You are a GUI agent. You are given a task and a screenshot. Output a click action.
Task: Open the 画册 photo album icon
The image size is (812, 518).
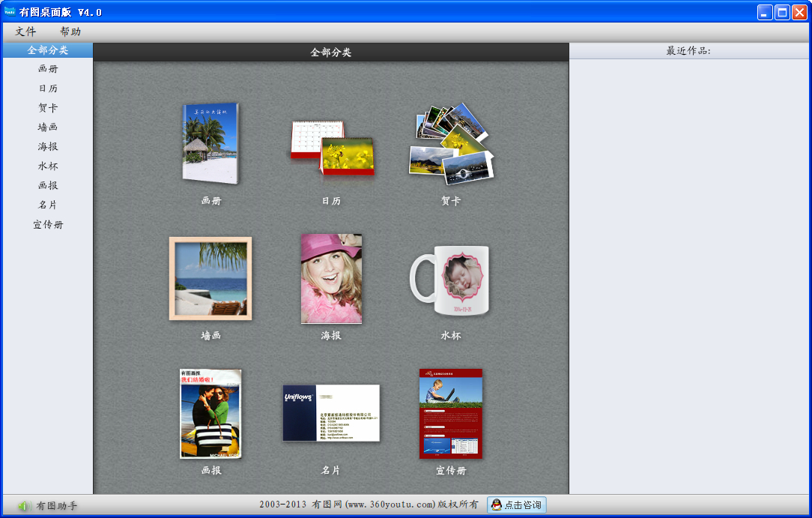[x=210, y=142]
